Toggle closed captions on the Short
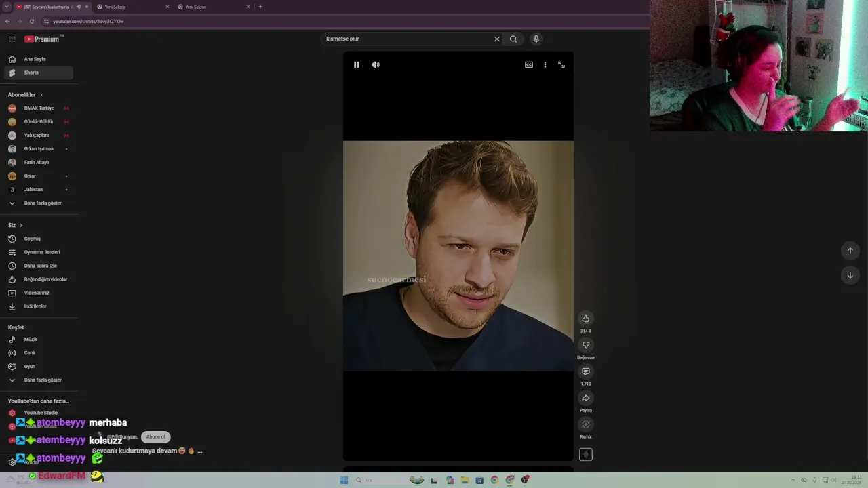Screen dimensions: 868x488 (x=529, y=65)
